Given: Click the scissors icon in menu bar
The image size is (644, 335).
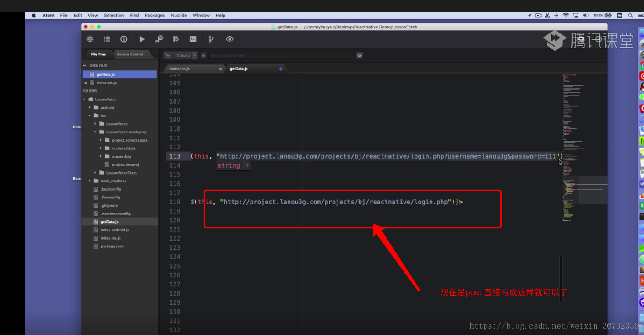Looking at the screenshot, I should click(x=547, y=15).
